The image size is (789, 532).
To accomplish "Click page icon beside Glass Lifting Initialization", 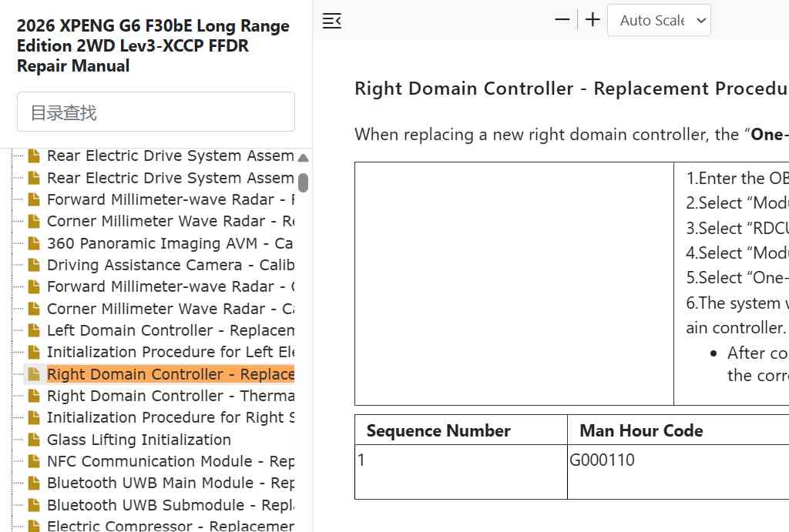I will tap(34, 440).
